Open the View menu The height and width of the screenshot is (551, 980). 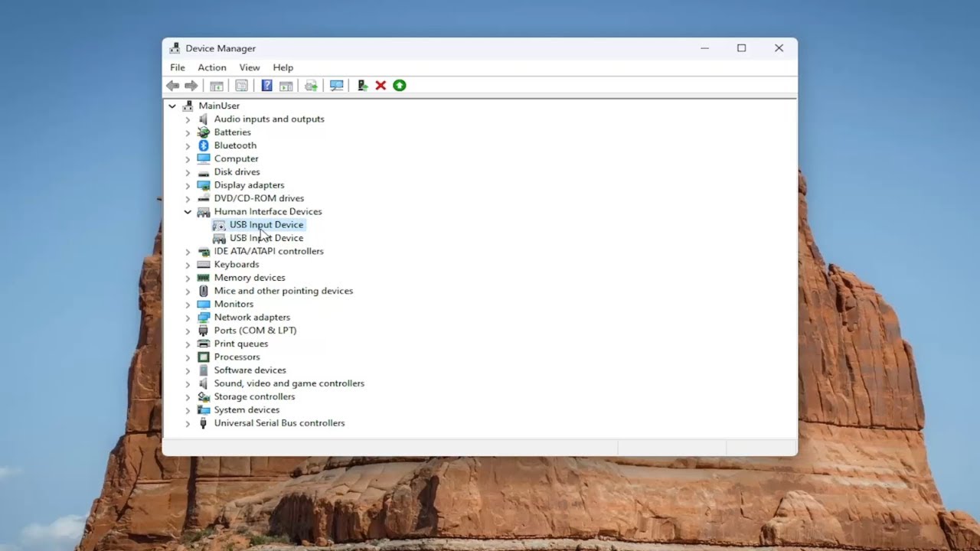pyautogui.click(x=250, y=67)
